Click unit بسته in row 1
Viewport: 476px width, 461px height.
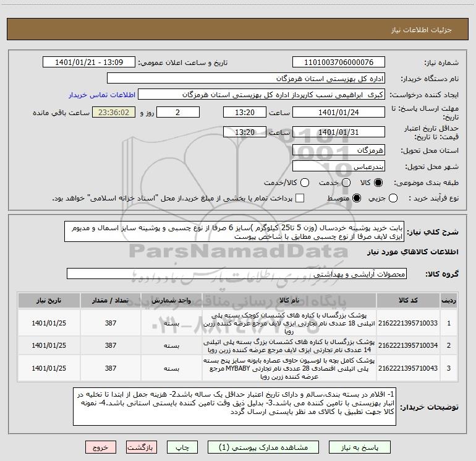(x=171, y=324)
